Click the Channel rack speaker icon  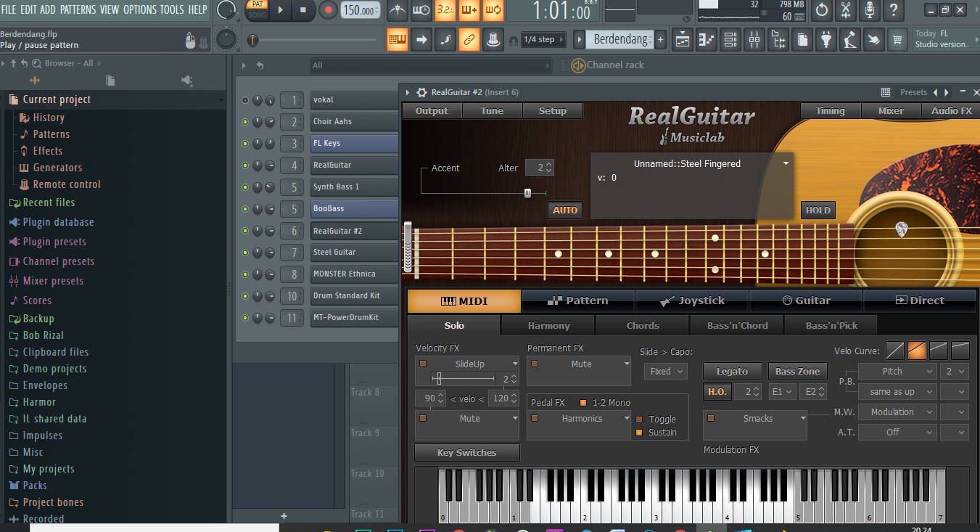coord(578,65)
